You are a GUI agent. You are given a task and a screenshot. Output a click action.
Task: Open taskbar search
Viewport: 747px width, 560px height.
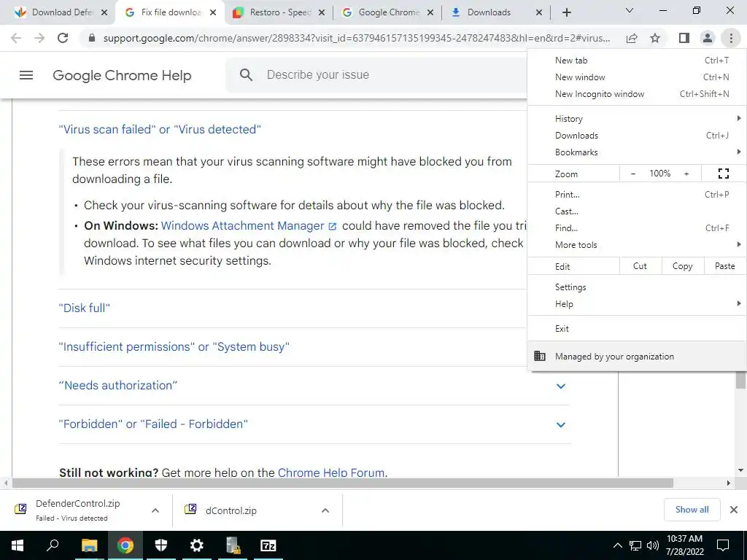(x=53, y=545)
